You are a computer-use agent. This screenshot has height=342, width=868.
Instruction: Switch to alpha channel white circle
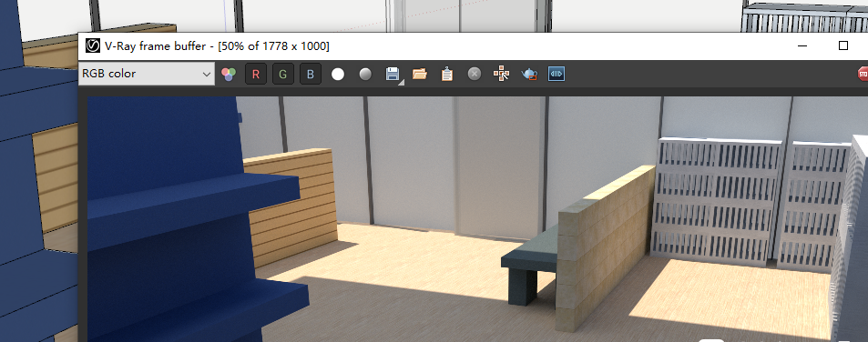[338, 74]
